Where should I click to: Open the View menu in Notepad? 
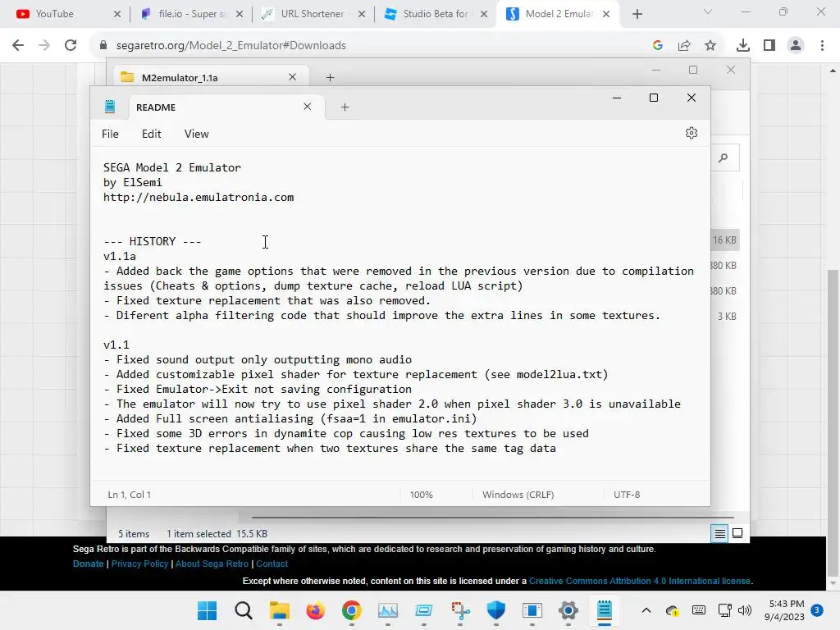[x=196, y=134]
